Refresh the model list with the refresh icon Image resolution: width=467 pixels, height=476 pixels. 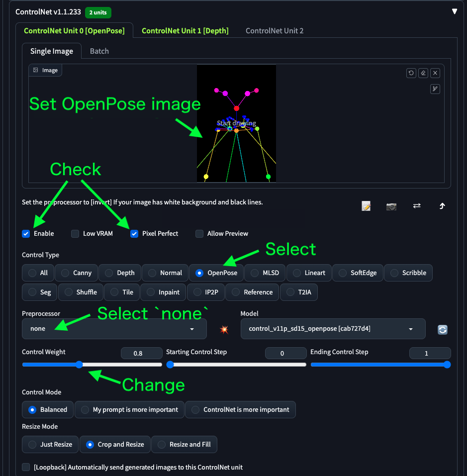(443, 330)
